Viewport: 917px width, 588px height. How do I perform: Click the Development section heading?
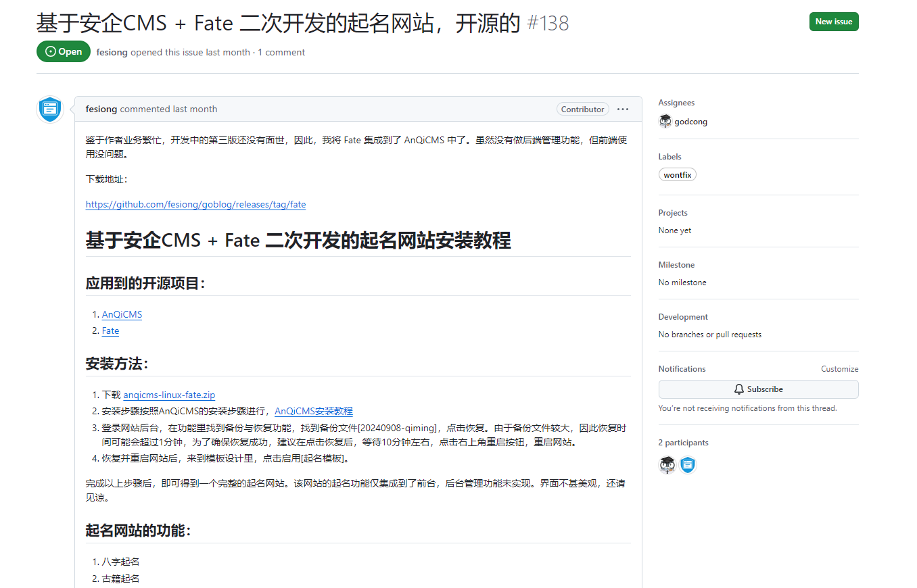point(683,317)
